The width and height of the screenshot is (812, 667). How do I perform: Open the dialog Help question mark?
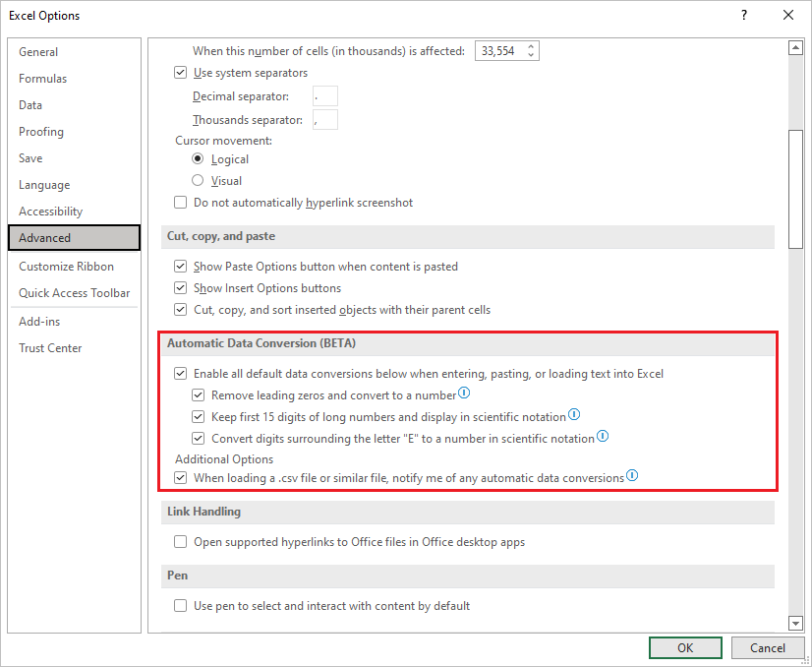(x=745, y=15)
